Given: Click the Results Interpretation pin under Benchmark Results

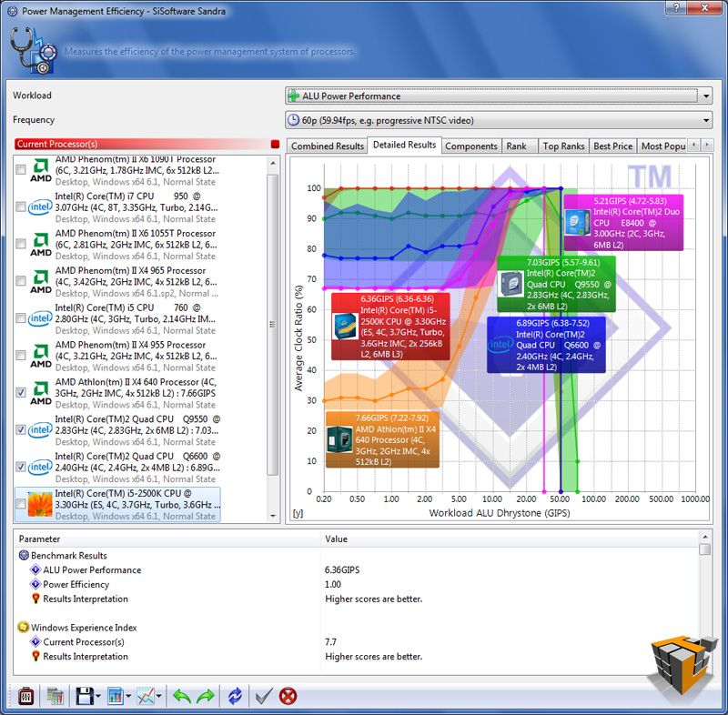Looking at the screenshot, I should click(x=35, y=599).
